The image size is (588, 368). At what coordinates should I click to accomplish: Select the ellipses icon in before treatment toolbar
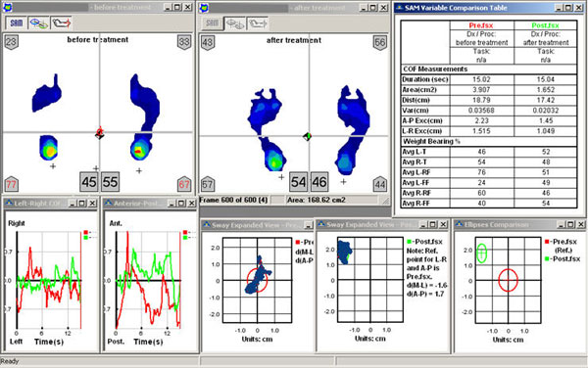pyautogui.click(x=38, y=23)
